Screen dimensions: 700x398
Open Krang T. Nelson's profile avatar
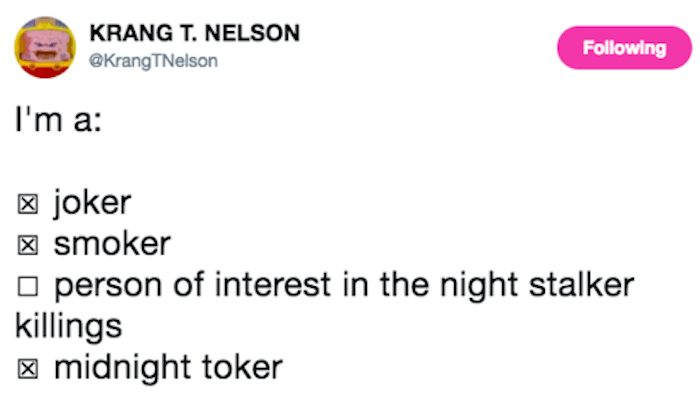tap(45, 47)
